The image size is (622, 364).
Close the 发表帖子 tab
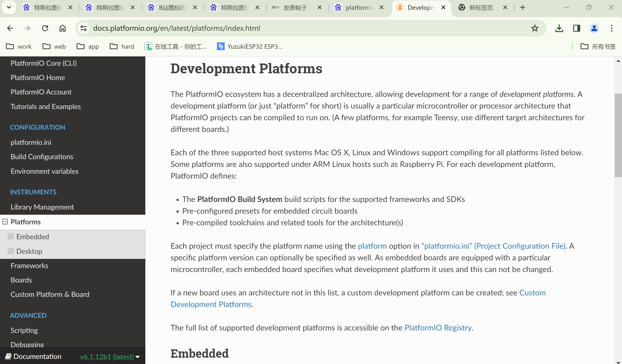point(320,8)
